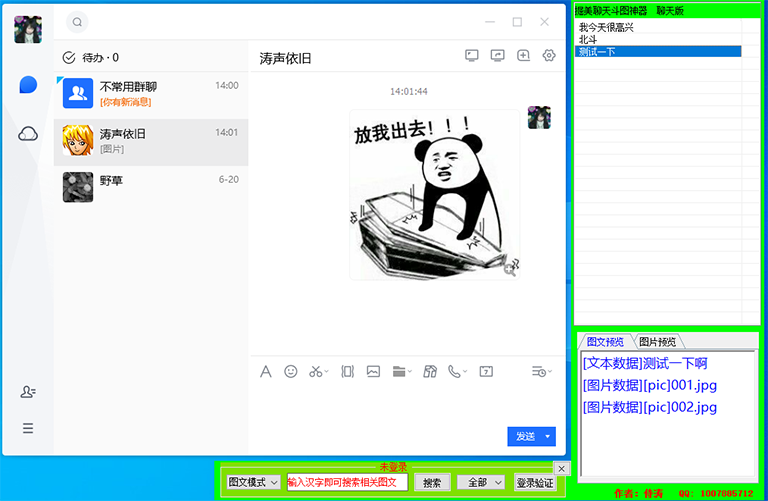Click the message input text area
The width and height of the screenshot is (768, 501).
coord(408,404)
